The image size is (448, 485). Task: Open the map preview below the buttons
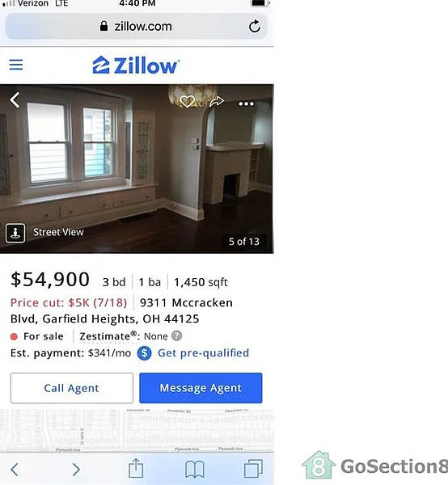tap(137, 430)
